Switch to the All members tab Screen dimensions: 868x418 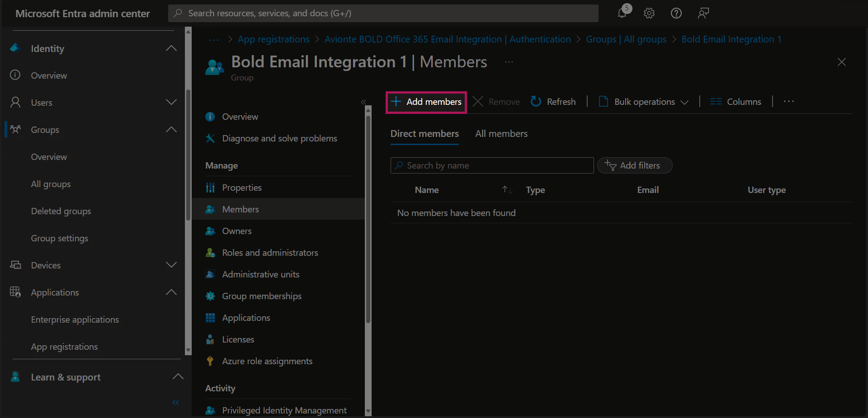[x=501, y=134]
